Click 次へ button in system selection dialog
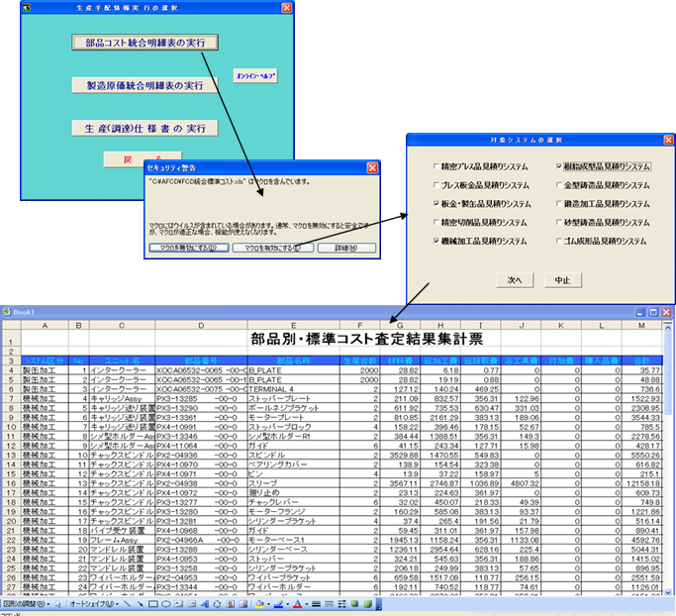This screenshot has height=616, width=676. click(x=515, y=280)
